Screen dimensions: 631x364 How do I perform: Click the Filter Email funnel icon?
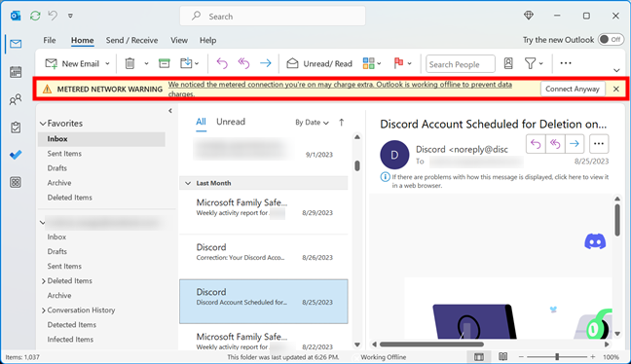point(530,63)
